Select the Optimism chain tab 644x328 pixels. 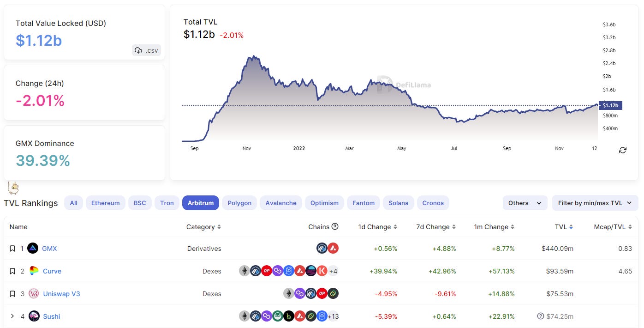[x=324, y=203]
